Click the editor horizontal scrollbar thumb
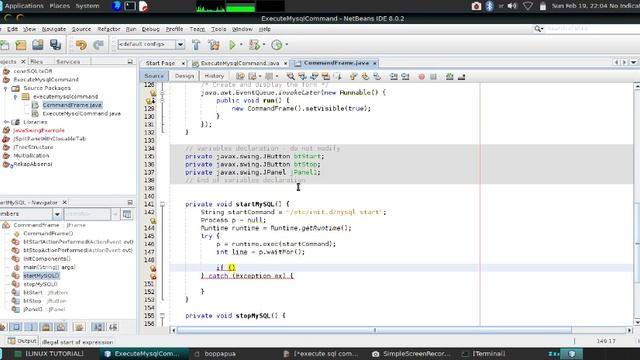 click(374, 330)
